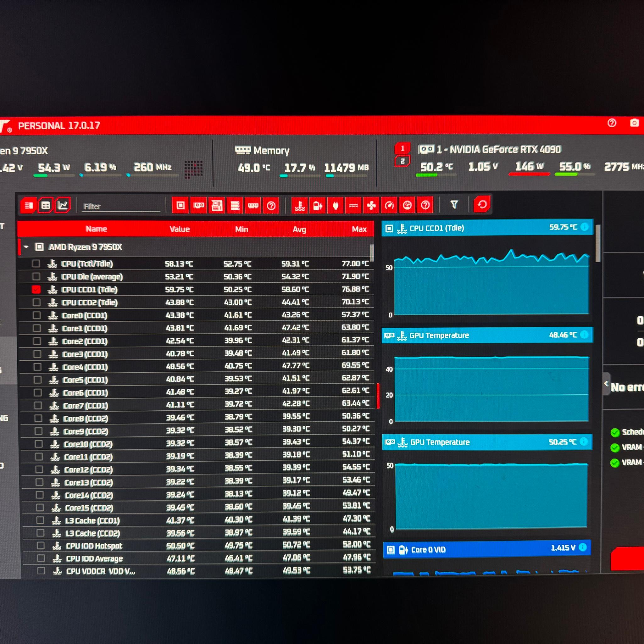This screenshot has width=644, height=644.
Task: Sort by the Value column header
Action: 180,229
